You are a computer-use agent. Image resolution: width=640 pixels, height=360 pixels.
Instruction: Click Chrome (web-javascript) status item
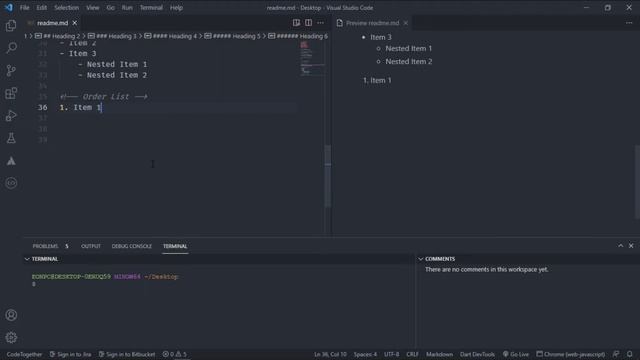(x=571, y=354)
